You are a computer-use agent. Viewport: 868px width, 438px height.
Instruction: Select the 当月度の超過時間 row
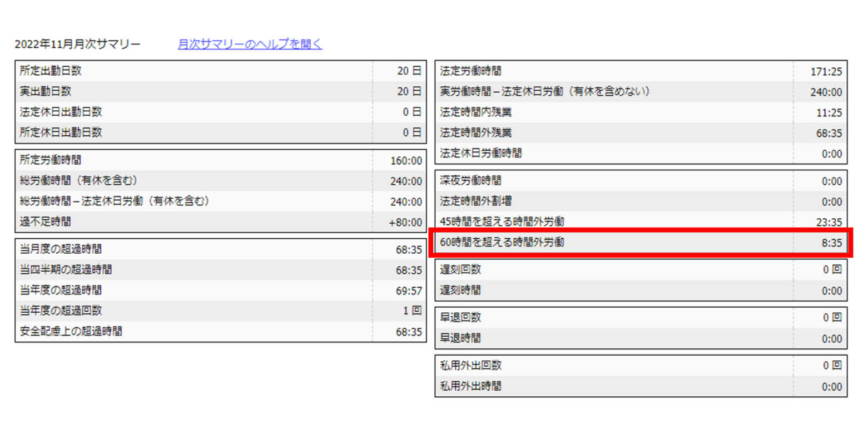point(167,249)
